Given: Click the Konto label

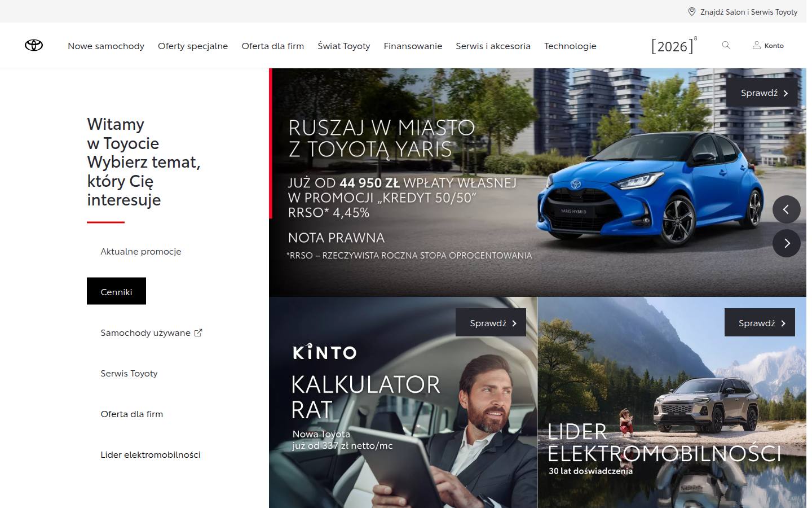Looking at the screenshot, I should (774, 45).
